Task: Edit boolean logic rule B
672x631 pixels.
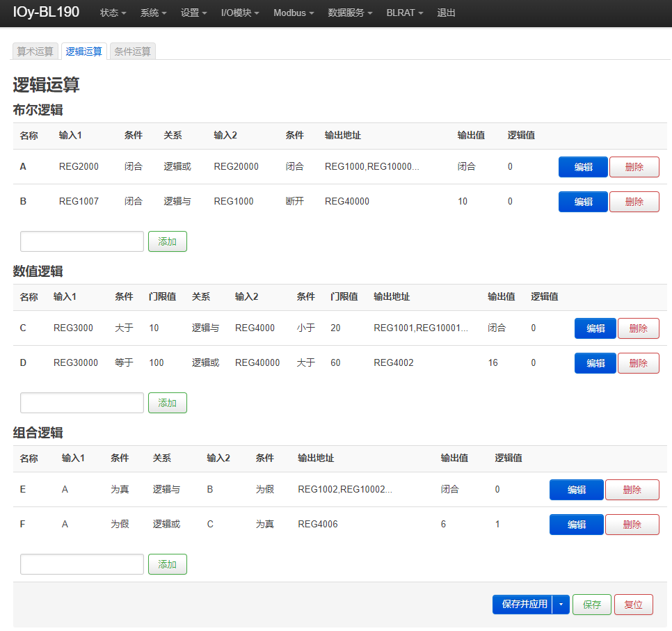Action: click(x=583, y=202)
